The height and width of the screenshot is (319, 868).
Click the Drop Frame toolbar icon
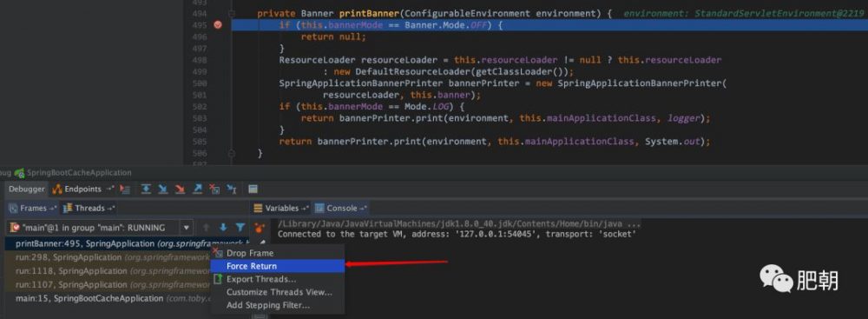214,189
